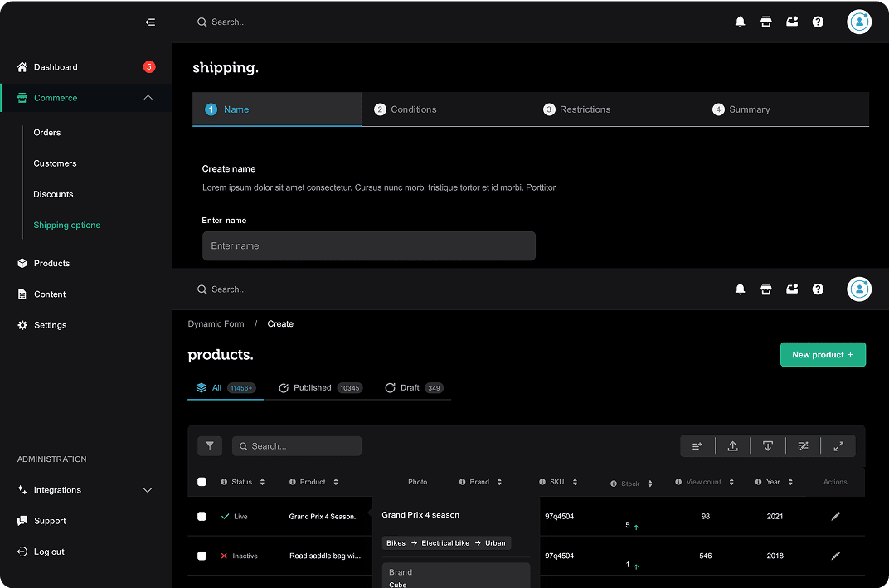This screenshot has width=889, height=588.
Task: Edit the Grand Prix 4 Season row
Action: (x=835, y=517)
